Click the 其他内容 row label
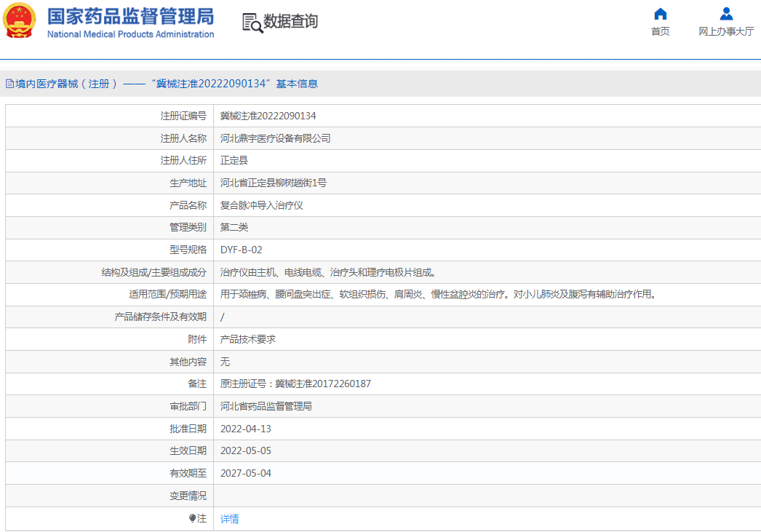 pyautogui.click(x=188, y=362)
